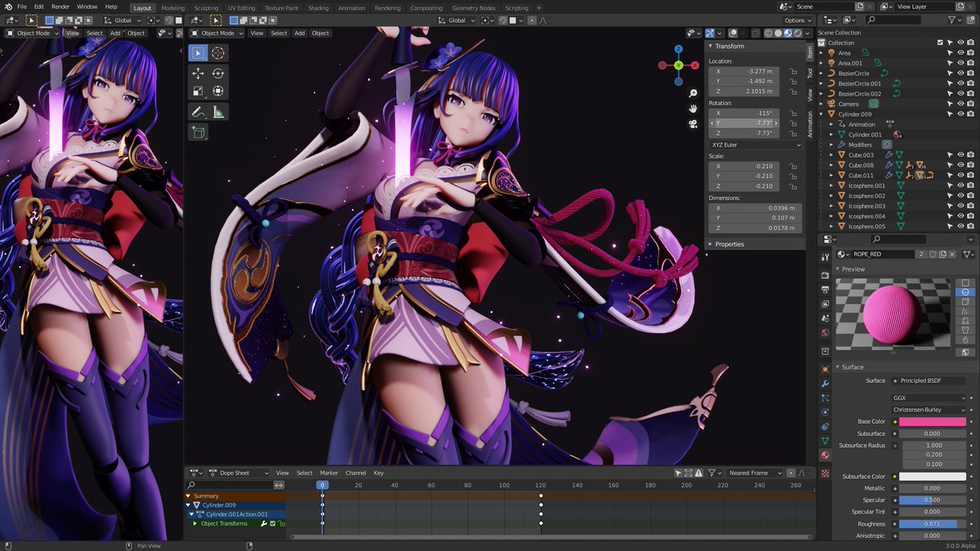Viewport: 980px width, 551px height.
Task: Select the Add Cube tool
Action: [198, 132]
